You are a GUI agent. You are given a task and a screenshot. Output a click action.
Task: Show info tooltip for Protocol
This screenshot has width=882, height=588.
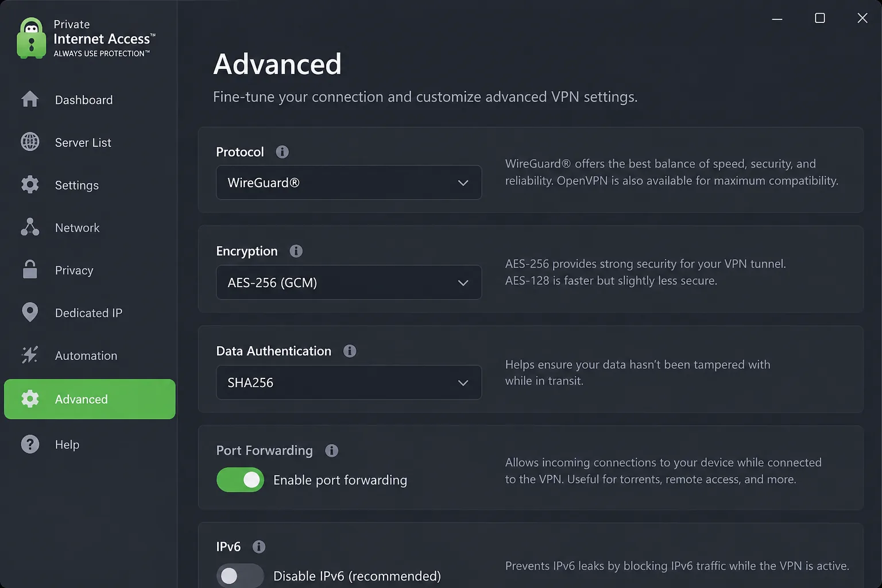click(x=282, y=152)
